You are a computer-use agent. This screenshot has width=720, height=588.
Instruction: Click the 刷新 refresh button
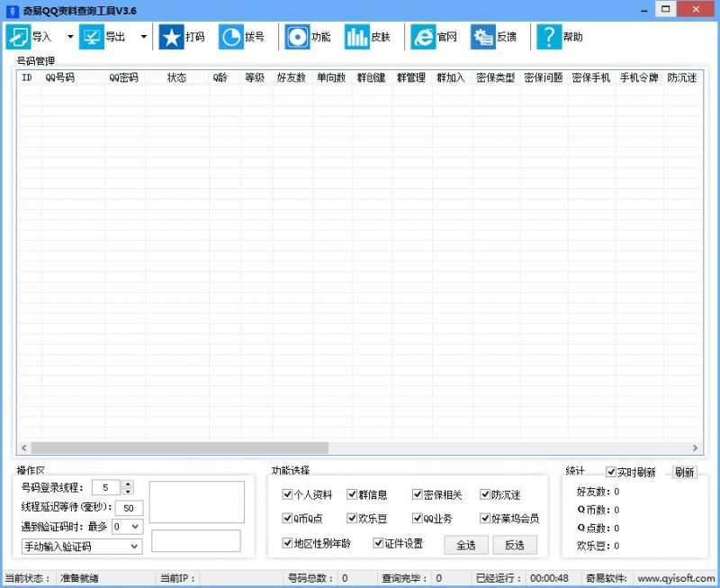(x=684, y=471)
